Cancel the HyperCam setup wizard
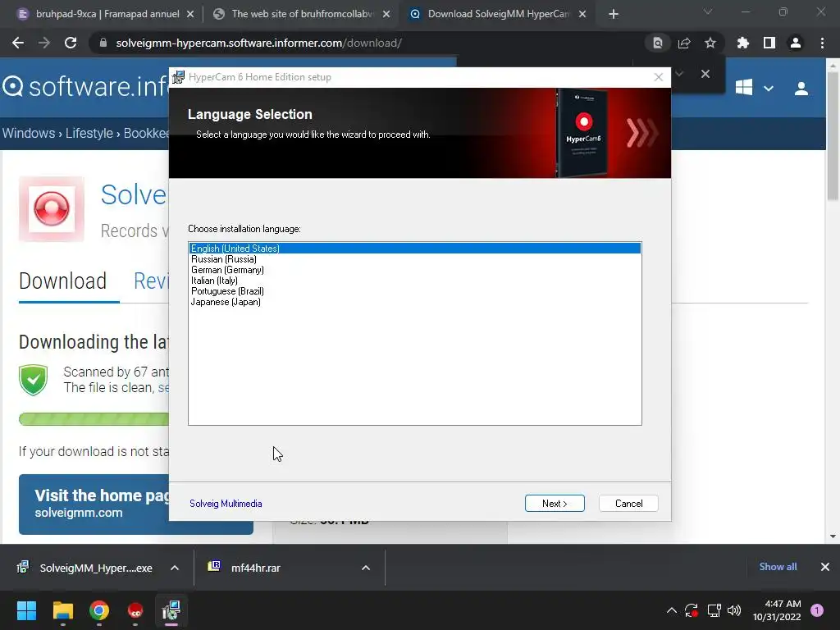This screenshot has width=840, height=630. pyautogui.click(x=628, y=503)
